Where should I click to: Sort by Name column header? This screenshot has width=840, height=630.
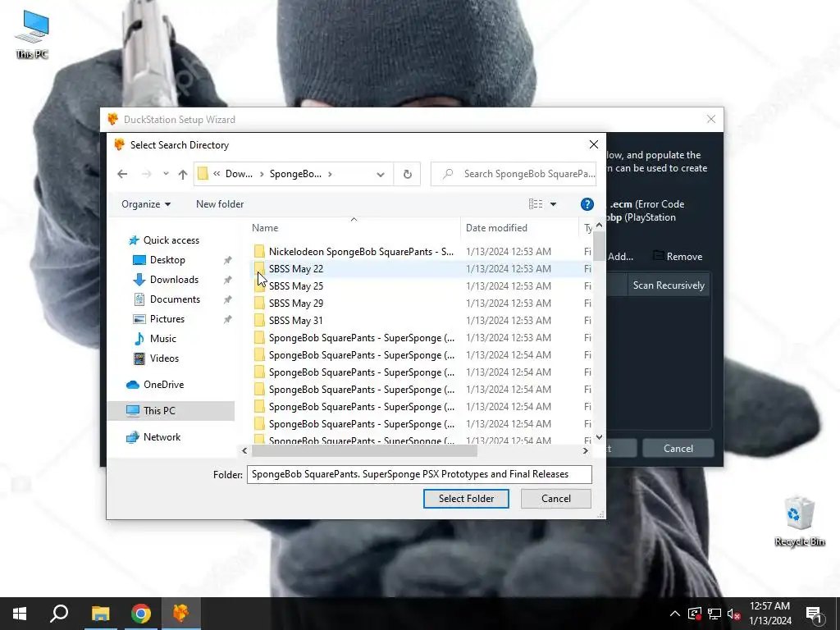point(354,228)
